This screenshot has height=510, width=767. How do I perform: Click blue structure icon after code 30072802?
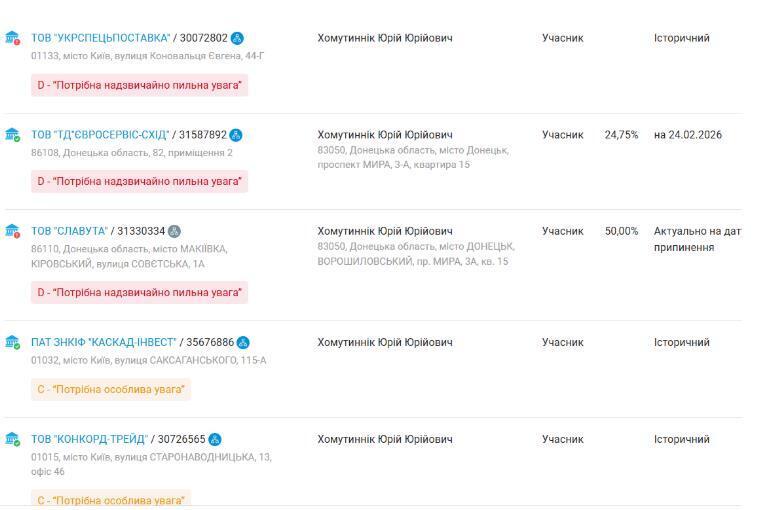(x=237, y=38)
